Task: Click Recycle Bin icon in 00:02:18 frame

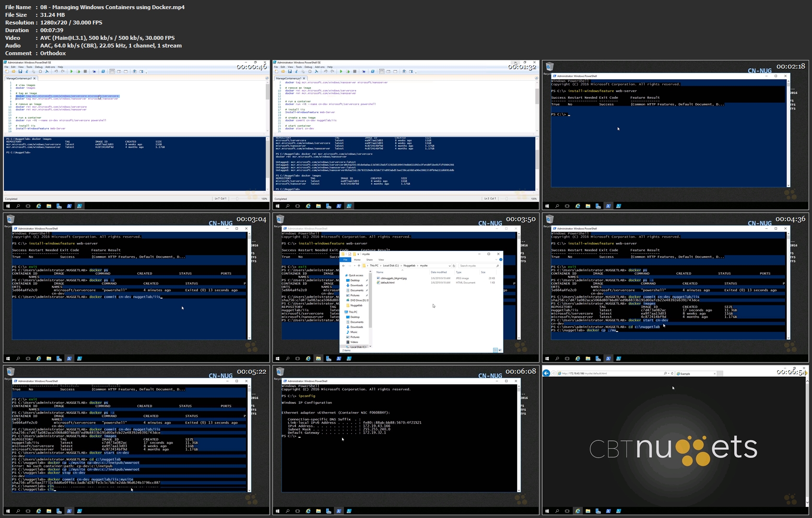Action: 550,67
